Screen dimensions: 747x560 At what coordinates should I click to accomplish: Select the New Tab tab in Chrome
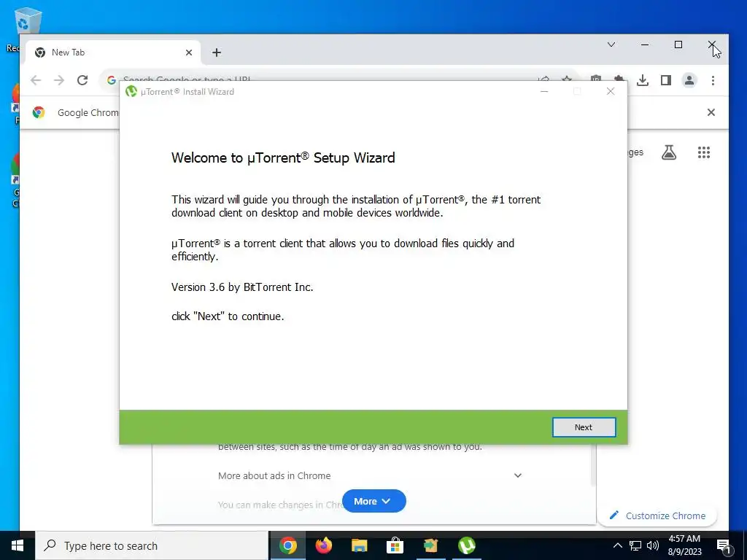(112, 52)
